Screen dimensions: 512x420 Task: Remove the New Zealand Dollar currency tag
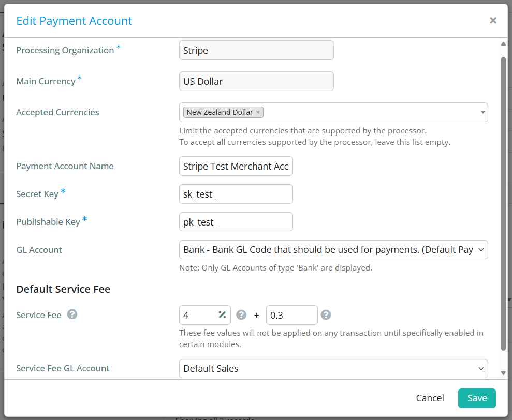(x=258, y=112)
